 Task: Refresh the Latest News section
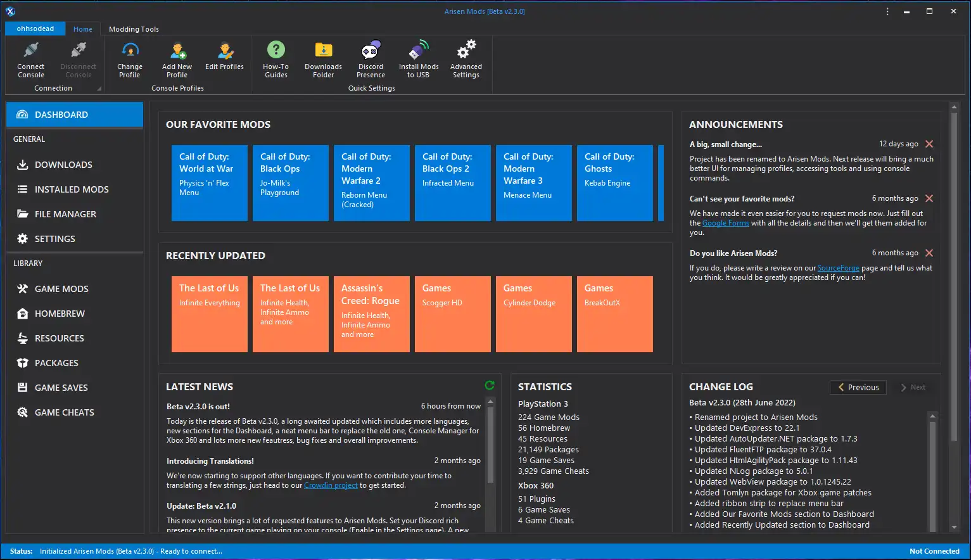click(x=490, y=385)
